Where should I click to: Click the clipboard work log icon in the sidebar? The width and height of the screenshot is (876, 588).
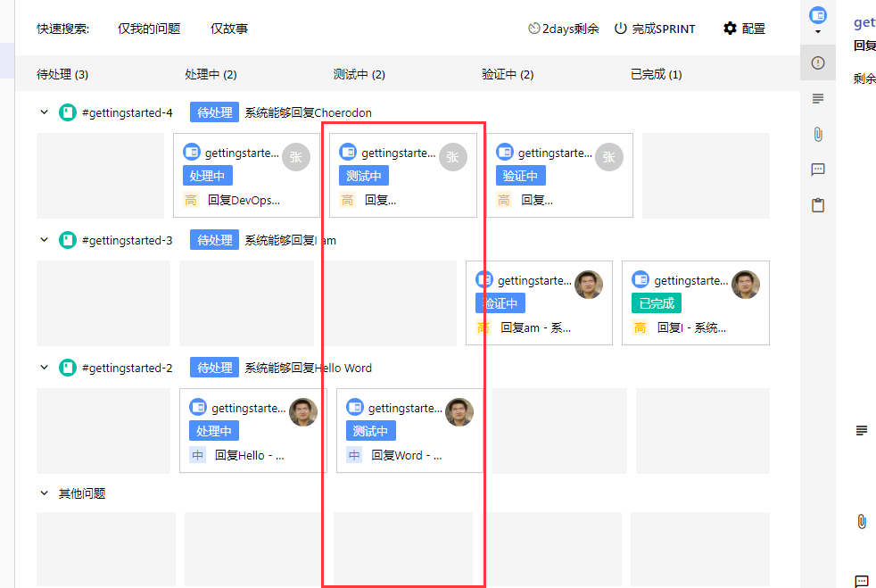tap(818, 205)
